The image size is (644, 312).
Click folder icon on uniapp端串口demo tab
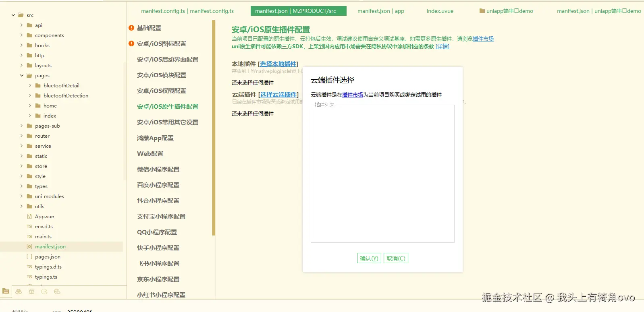click(x=482, y=11)
